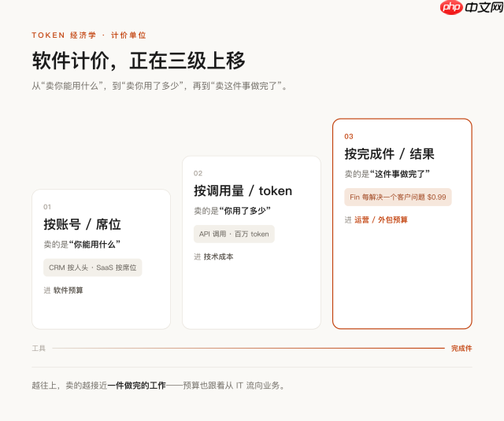Image resolution: width=504 pixels, height=421 pixels.
Task: Select the title "软件计价，正在三级上移"
Action: click(139, 61)
